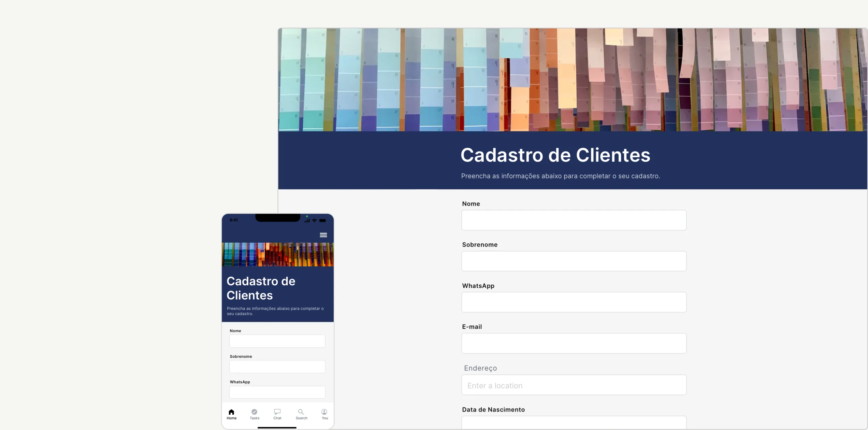Click the desktop Sobrenome input field
The image size is (868, 430).
tap(574, 261)
